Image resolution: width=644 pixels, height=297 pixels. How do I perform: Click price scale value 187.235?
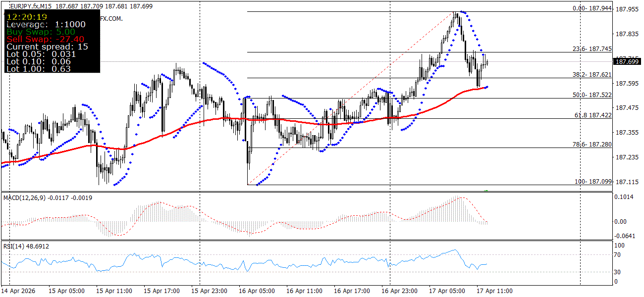click(x=627, y=157)
